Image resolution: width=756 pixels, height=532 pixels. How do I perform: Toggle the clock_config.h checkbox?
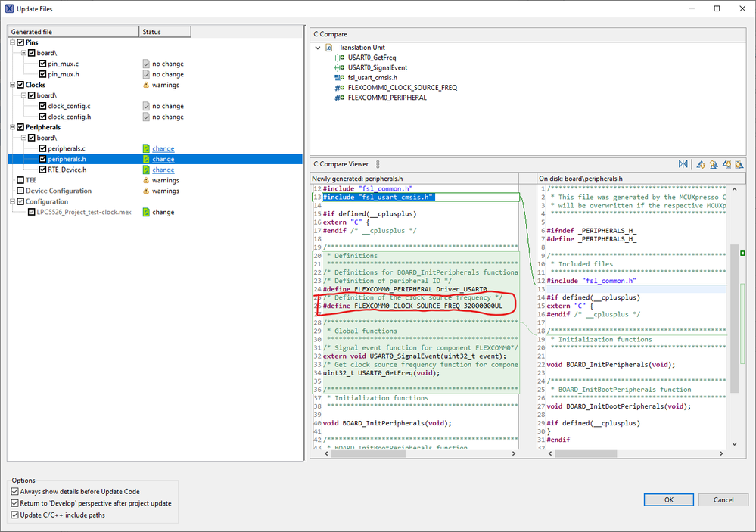coord(42,117)
